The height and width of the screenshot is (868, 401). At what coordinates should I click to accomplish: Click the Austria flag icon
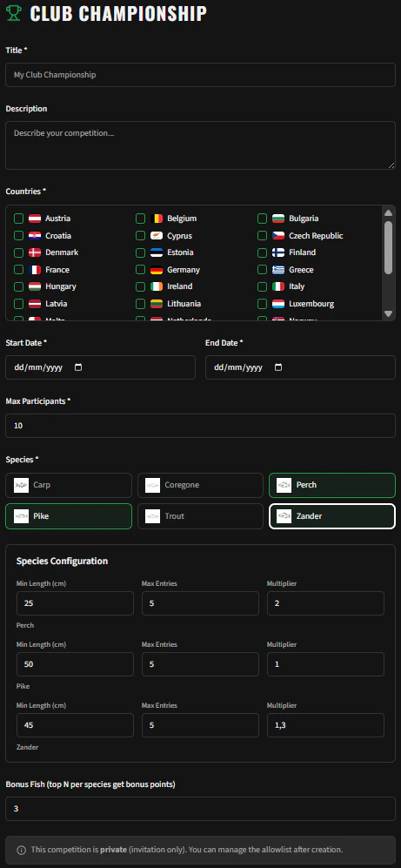coord(35,219)
